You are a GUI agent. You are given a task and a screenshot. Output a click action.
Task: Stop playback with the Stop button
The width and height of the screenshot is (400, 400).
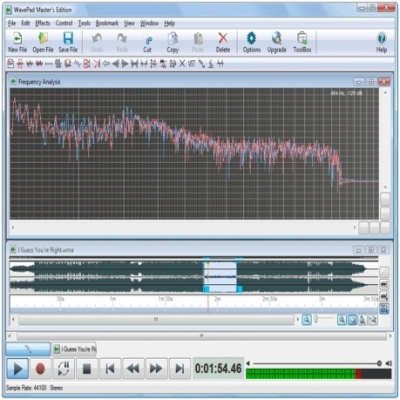pos(87,369)
